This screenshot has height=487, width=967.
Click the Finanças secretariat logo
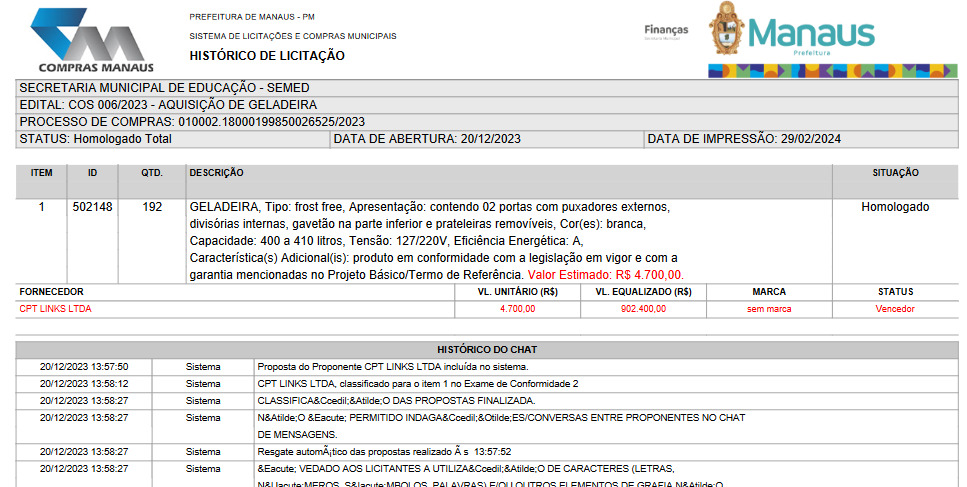click(666, 31)
